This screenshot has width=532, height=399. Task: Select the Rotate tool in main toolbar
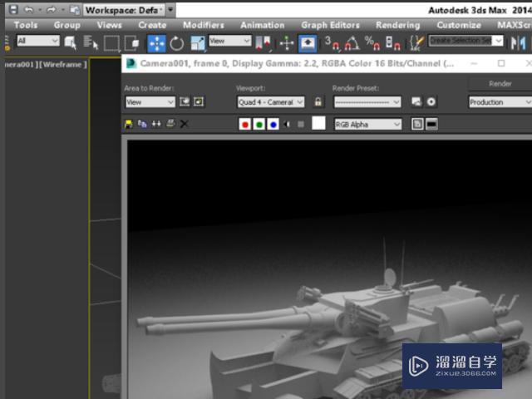(x=177, y=42)
